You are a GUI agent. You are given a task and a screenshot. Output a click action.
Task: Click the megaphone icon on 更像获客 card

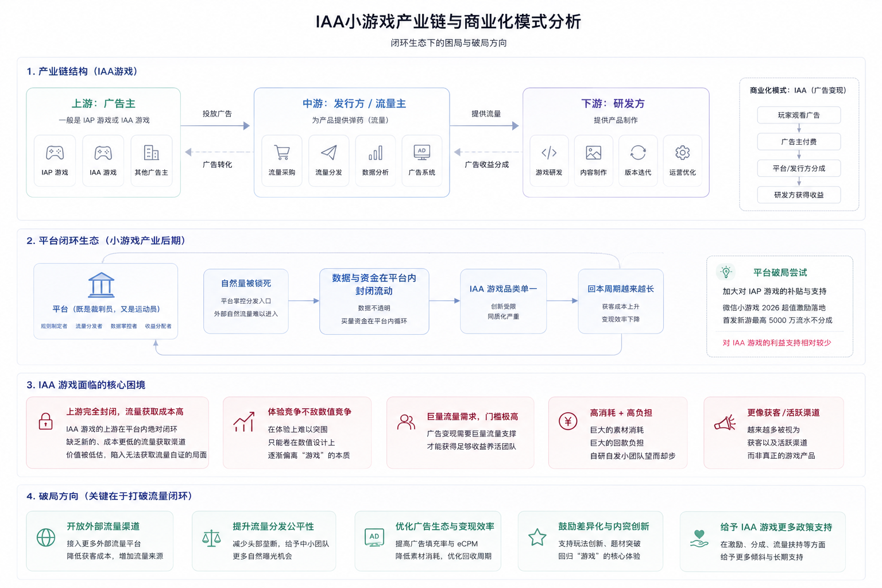pos(725,423)
